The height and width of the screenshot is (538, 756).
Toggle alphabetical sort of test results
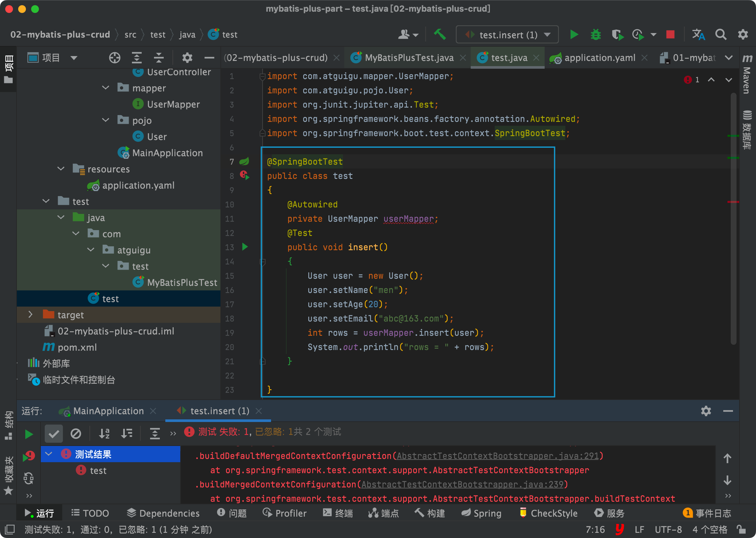tap(104, 433)
